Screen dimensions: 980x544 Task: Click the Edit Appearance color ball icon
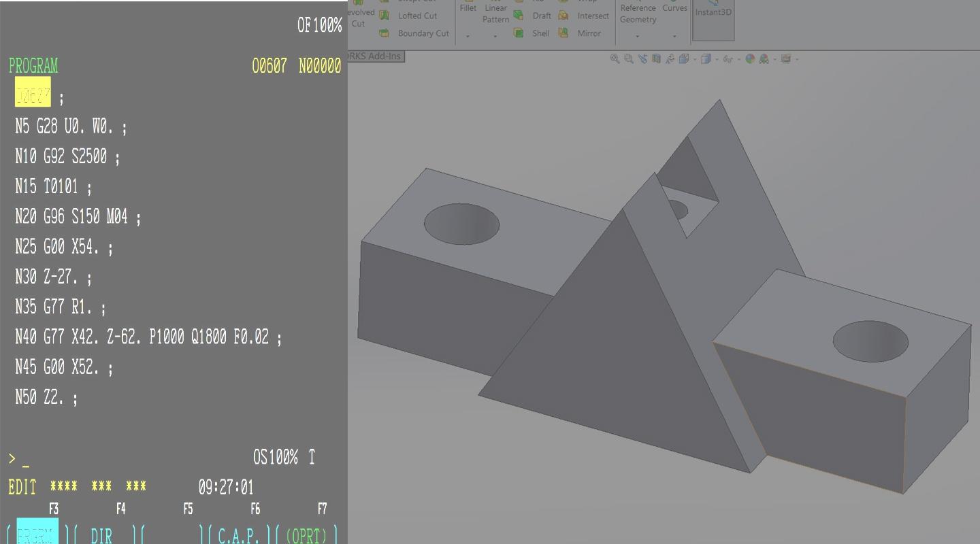pyautogui.click(x=750, y=59)
